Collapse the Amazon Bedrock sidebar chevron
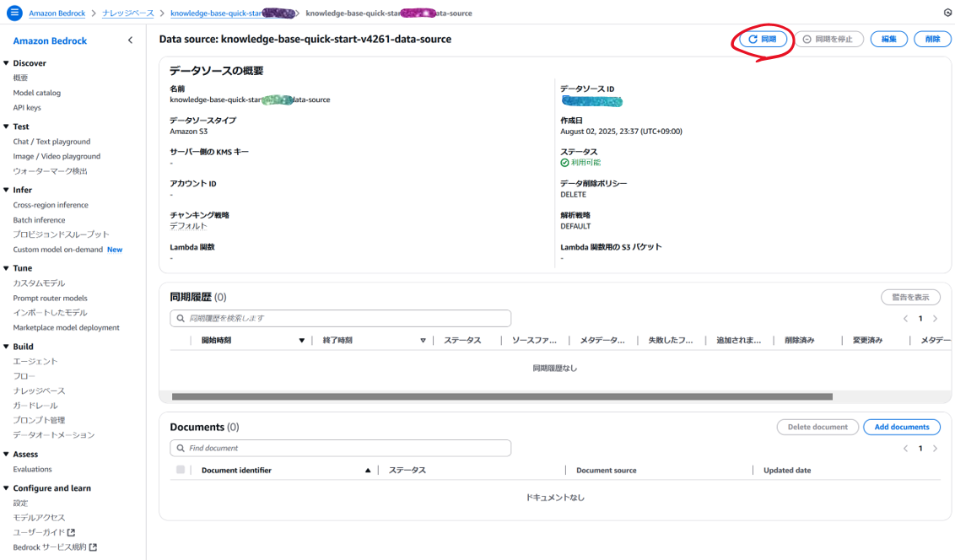955x560 pixels. click(x=130, y=40)
